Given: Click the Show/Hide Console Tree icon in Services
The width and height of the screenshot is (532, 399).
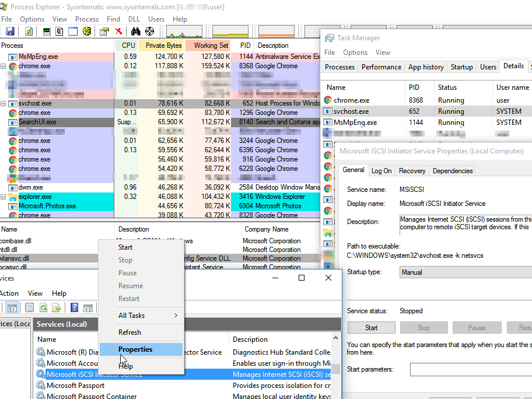Looking at the screenshot, I should click(x=12, y=308).
